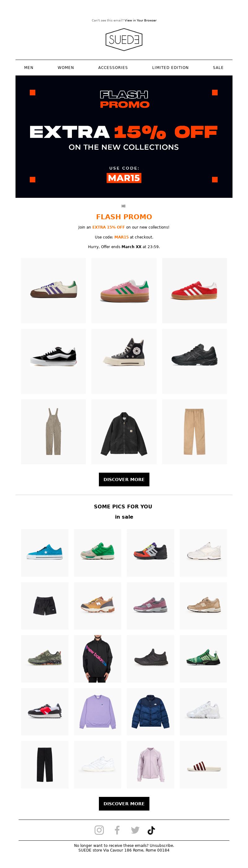Viewport: 248px width, 868px height.
Task: Click the first DISCOVER MORE button
Action: [124, 479]
